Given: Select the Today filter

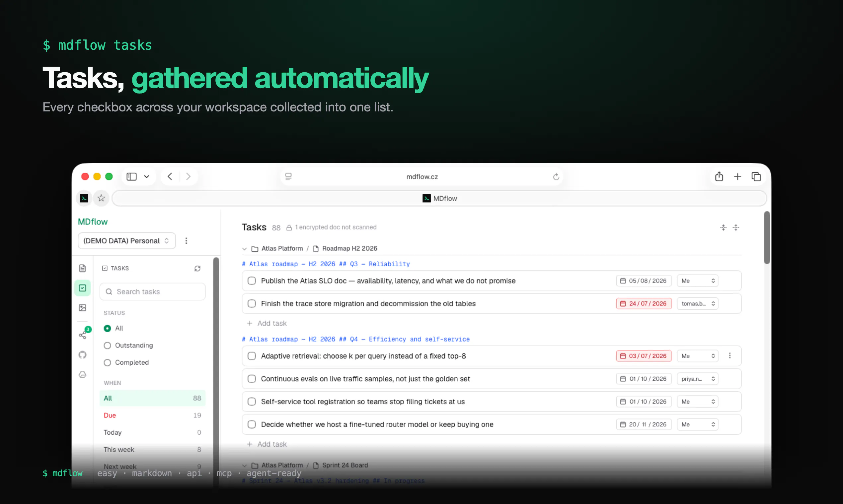Looking at the screenshot, I should (x=153, y=432).
